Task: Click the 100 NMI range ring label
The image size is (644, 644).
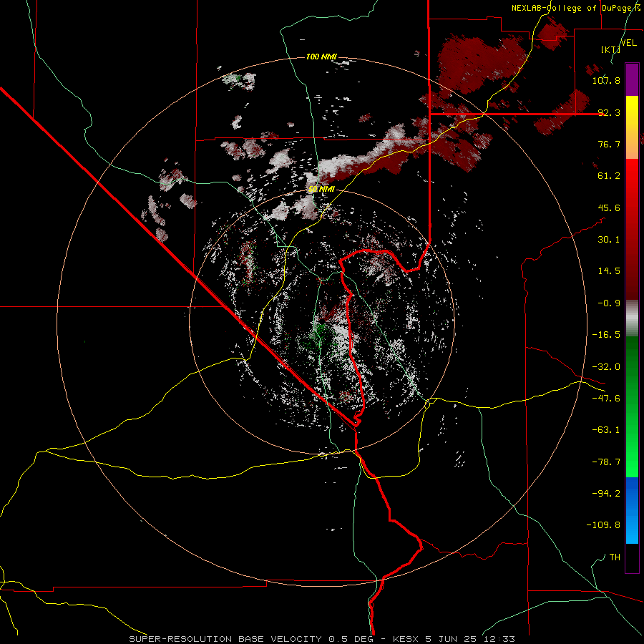Action: point(321,57)
